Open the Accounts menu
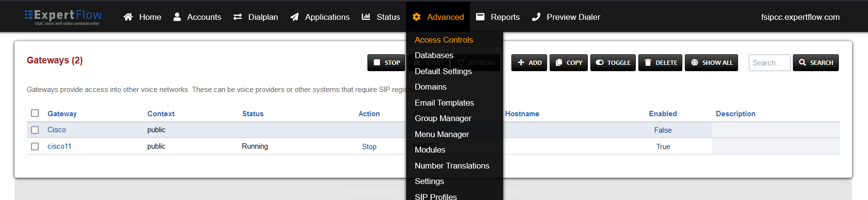Viewport: 868px width, 200px height. (x=197, y=17)
